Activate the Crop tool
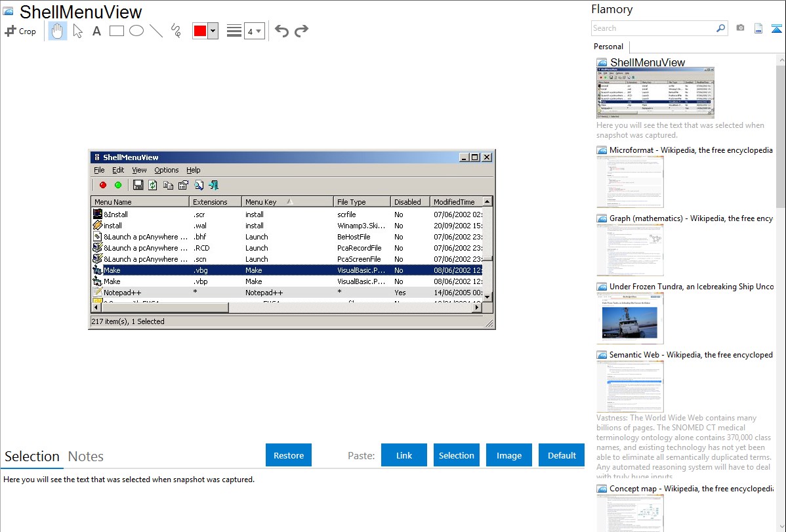Screen dimensions: 786x532 (20, 31)
